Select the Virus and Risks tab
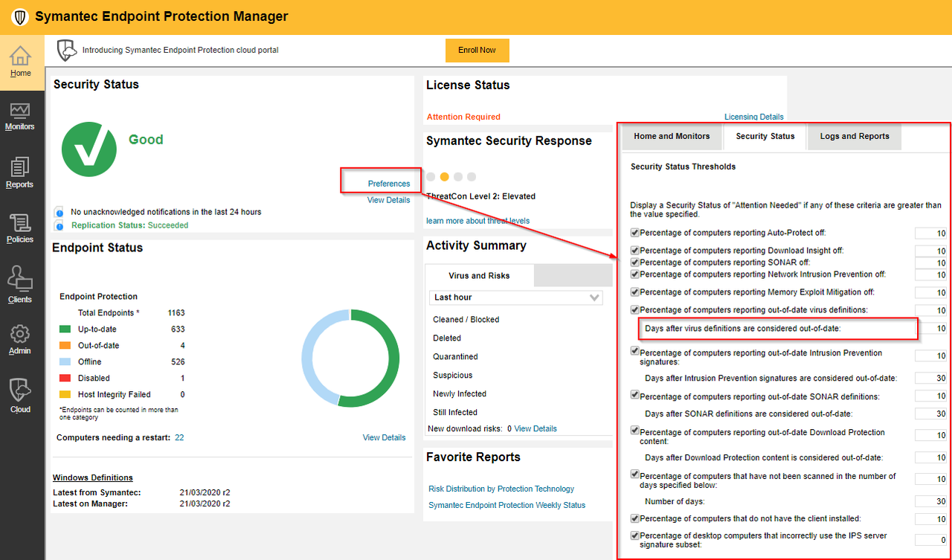The image size is (952, 560). tap(479, 275)
